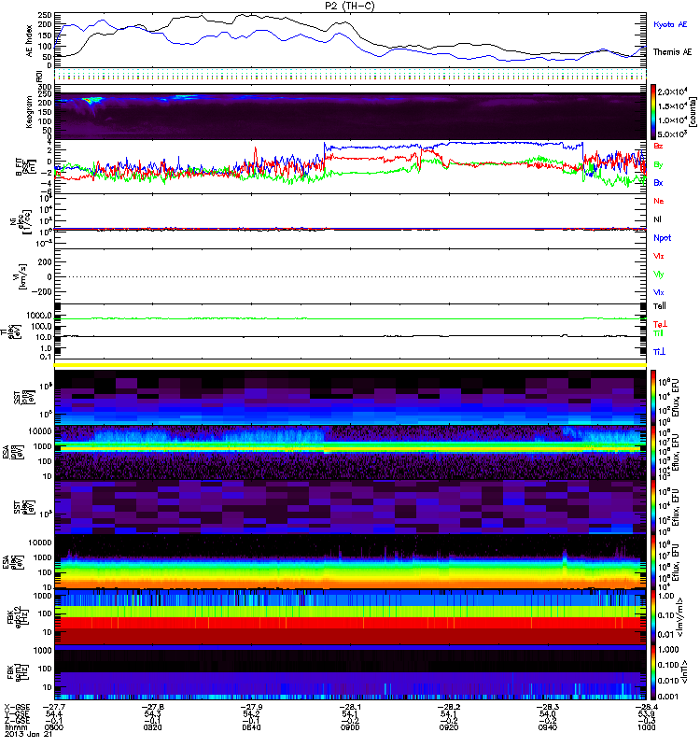Click the "0800" time tick label
This screenshot has height=747, width=700.
(x=54, y=727)
